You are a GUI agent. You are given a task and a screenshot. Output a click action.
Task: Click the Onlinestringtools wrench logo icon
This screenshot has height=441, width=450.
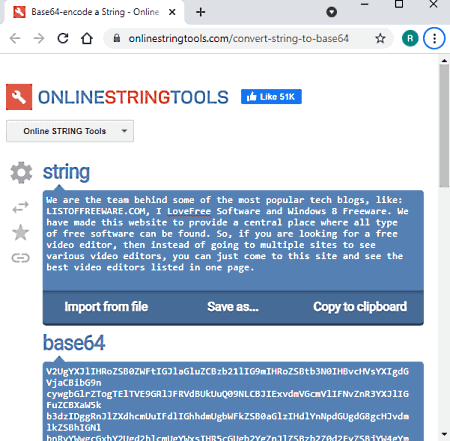pyautogui.click(x=19, y=97)
